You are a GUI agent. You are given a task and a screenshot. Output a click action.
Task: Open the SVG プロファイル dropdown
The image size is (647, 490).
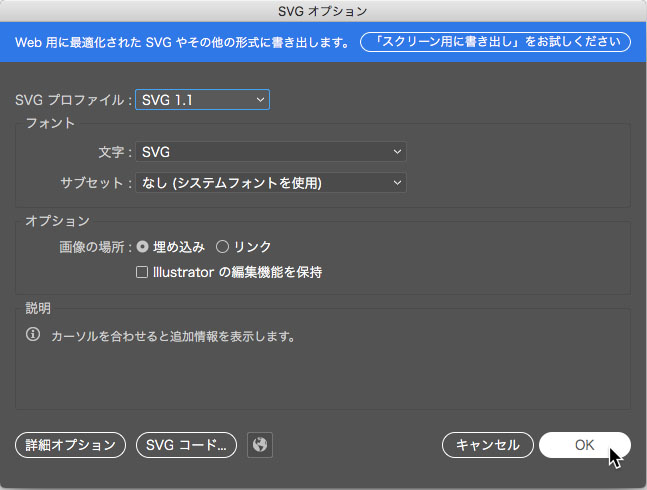[203, 100]
